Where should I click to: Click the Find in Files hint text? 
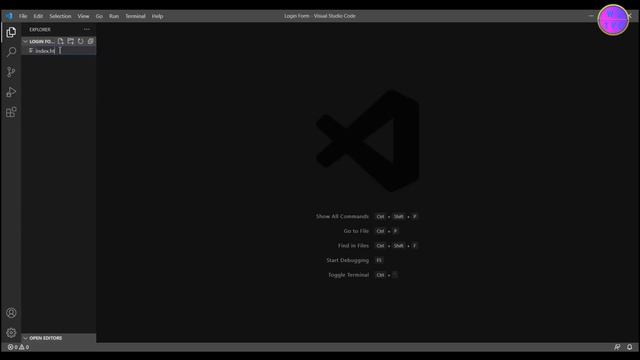(353, 246)
